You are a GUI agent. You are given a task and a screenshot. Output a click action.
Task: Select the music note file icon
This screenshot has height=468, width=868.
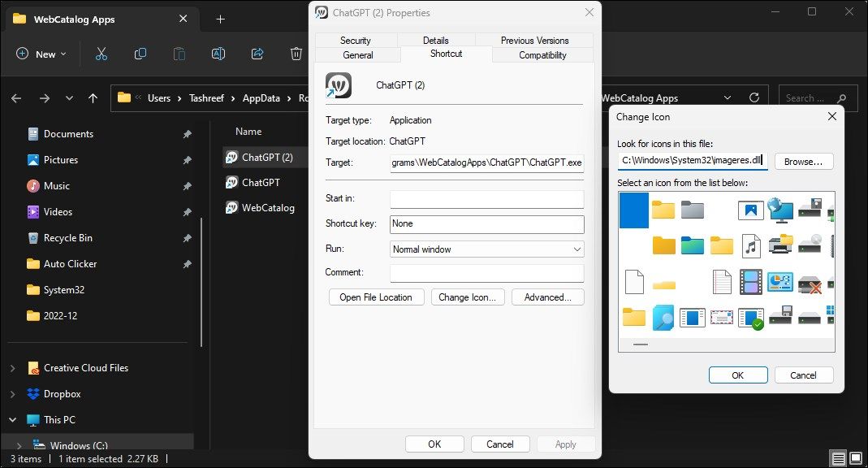click(x=750, y=245)
